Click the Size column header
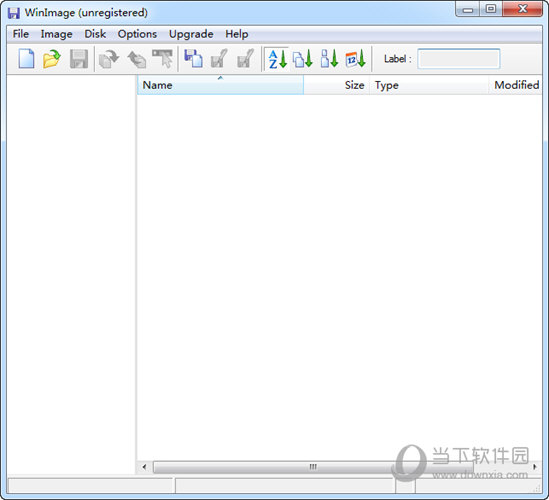The height and width of the screenshot is (500, 549). pos(336,85)
